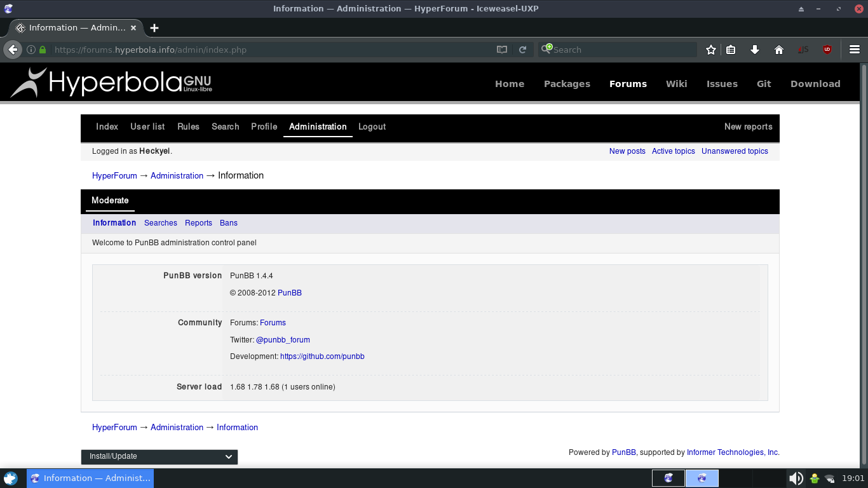Open the uBlock Origin shield icon
The height and width of the screenshot is (488, 868).
coord(827,50)
